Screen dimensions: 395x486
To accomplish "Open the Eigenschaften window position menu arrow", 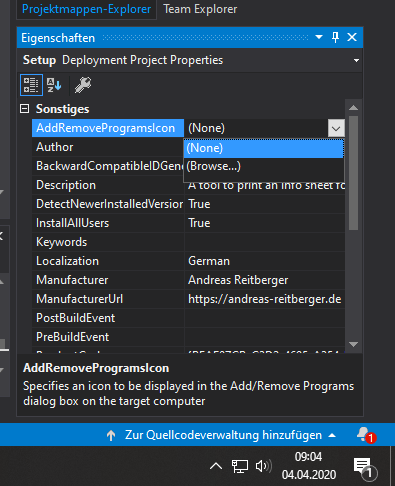I will pyautogui.click(x=319, y=37).
